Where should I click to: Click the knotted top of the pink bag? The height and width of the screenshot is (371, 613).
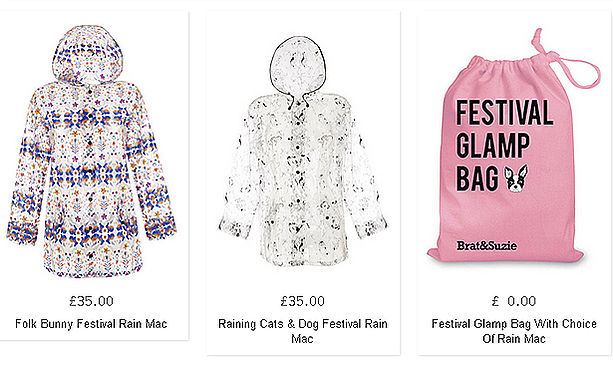pos(538,41)
